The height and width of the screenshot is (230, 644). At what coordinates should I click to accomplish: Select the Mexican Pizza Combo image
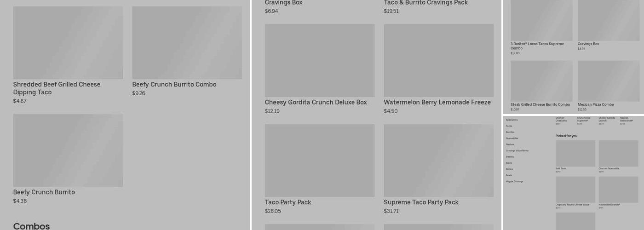[608, 81]
